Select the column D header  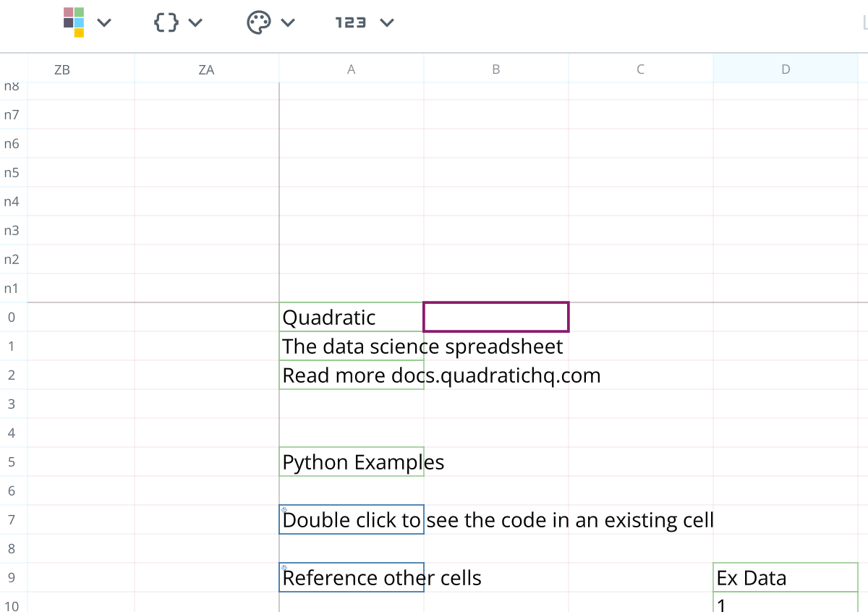[x=786, y=69]
